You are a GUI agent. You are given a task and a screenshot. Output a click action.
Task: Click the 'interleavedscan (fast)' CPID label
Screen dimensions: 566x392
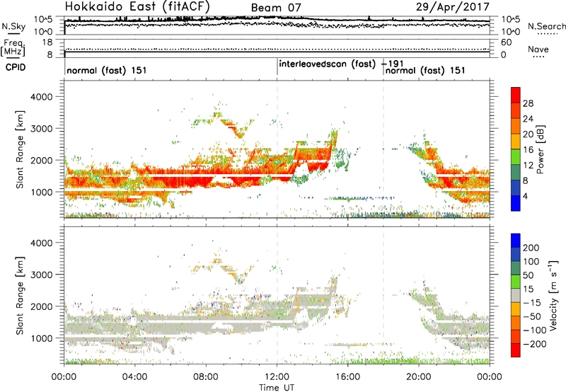coord(328,64)
